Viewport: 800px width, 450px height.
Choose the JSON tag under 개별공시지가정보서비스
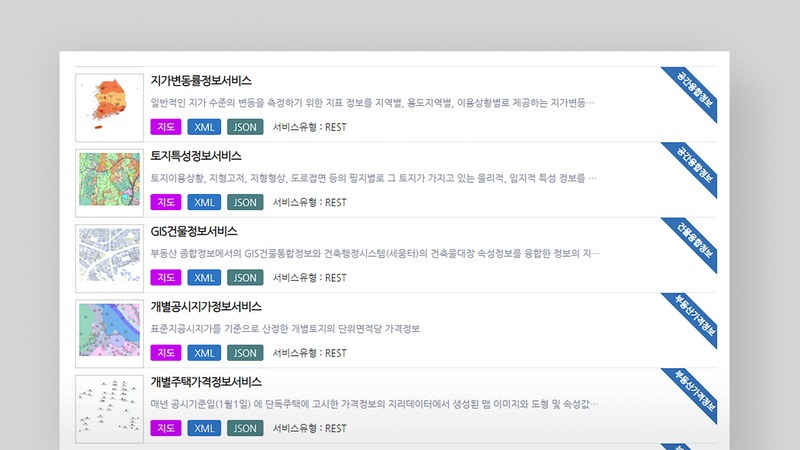[244, 353]
